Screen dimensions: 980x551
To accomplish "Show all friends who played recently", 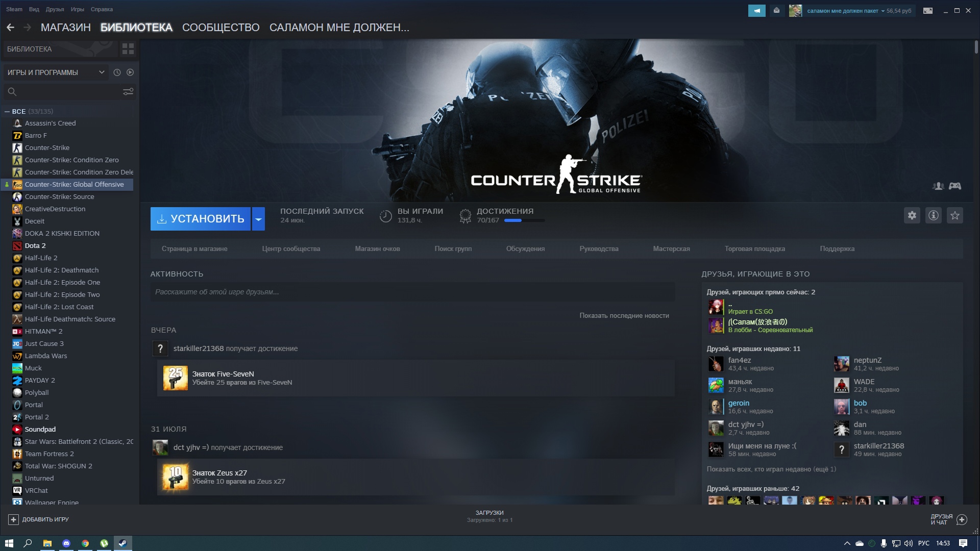I will [x=771, y=469].
